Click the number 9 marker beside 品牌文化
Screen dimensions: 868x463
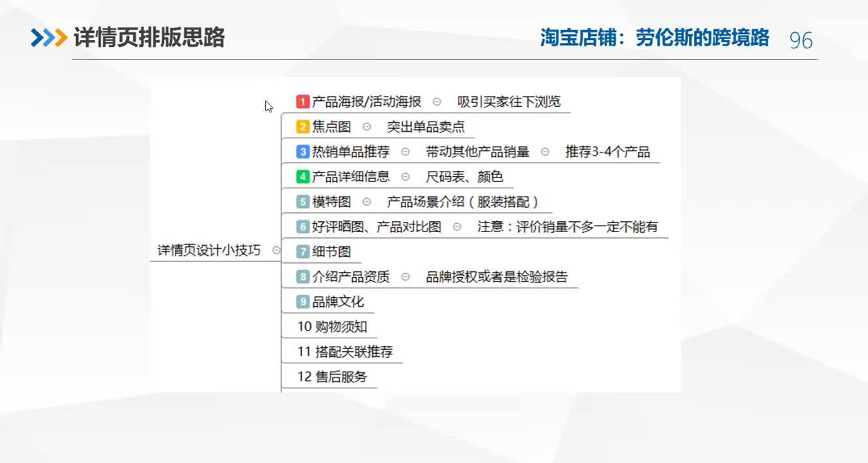pyautogui.click(x=303, y=302)
